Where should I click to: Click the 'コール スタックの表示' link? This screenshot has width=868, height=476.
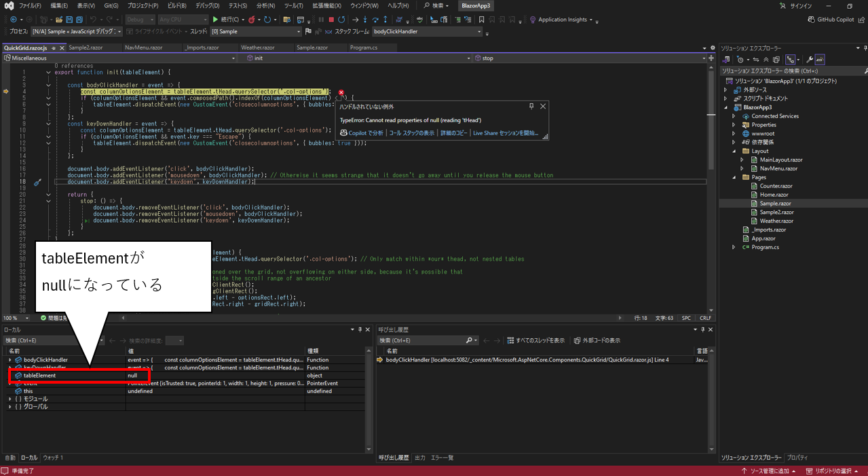[411, 133]
